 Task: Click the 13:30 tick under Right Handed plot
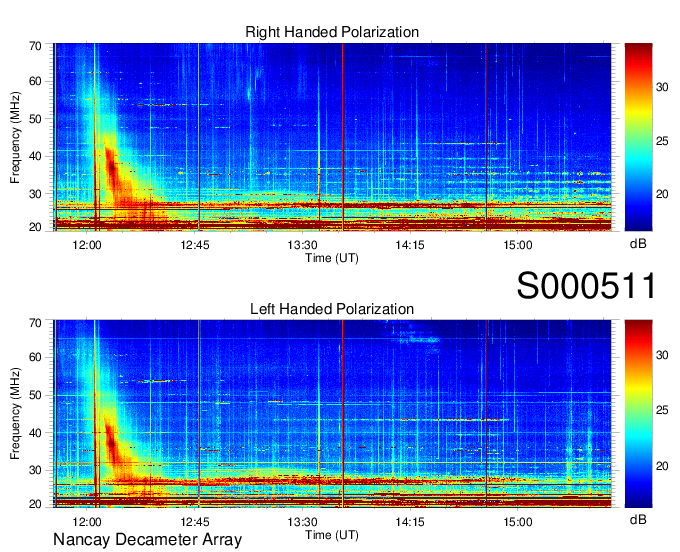(302, 245)
